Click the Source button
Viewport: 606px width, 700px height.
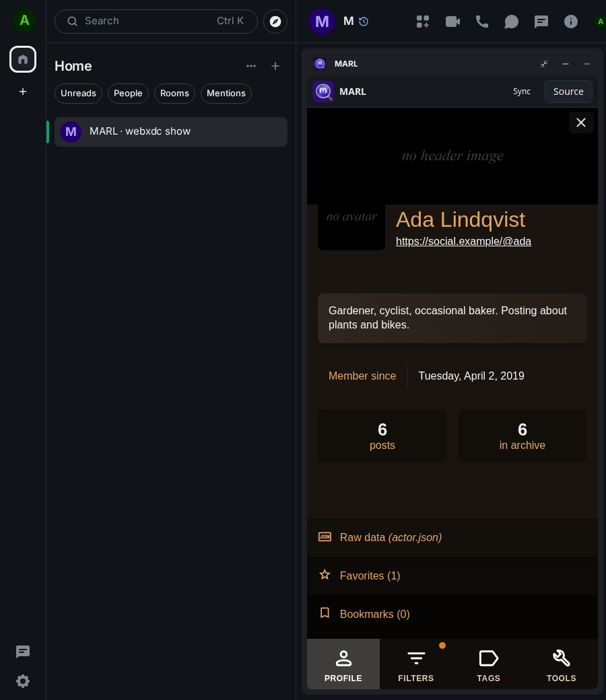(568, 92)
